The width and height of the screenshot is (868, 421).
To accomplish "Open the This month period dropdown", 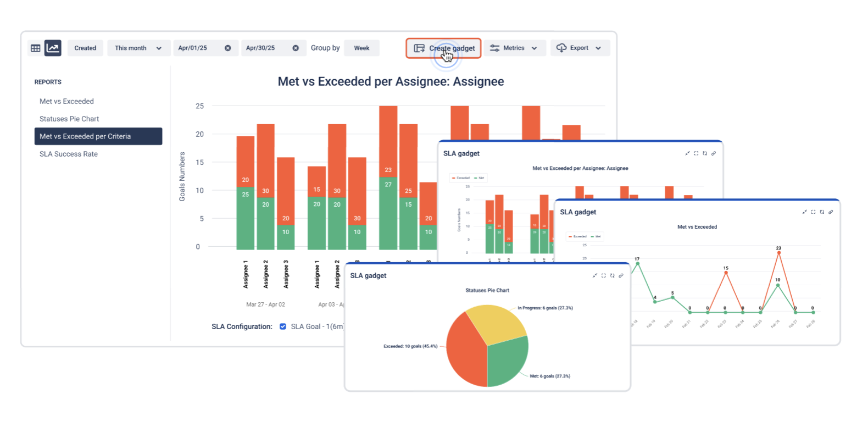I will [138, 48].
